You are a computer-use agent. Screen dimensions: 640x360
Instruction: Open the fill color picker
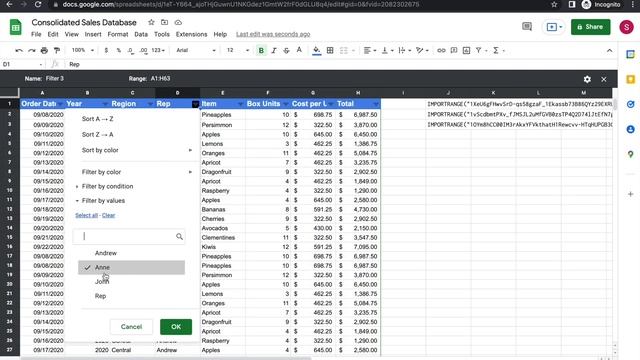pyautogui.click(x=316, y=50)
